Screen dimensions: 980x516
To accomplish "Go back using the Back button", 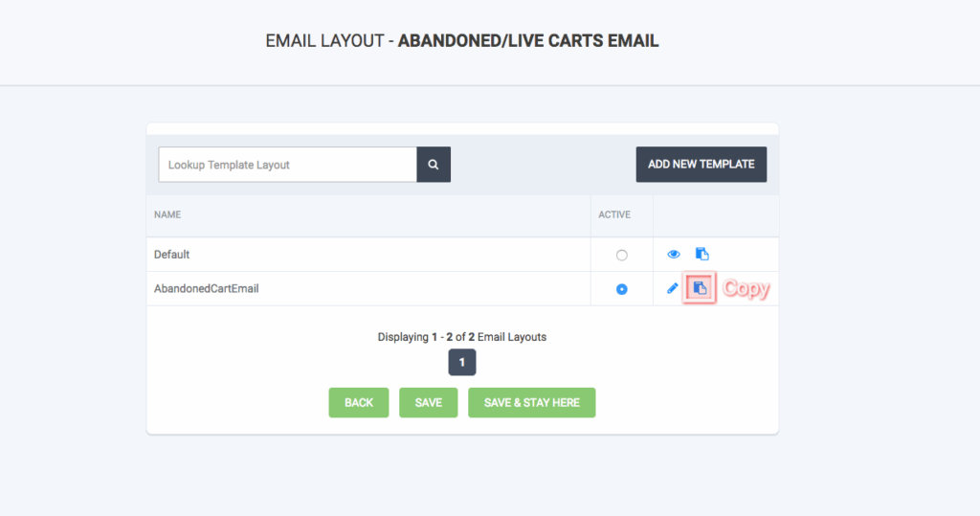I will 359,403.
